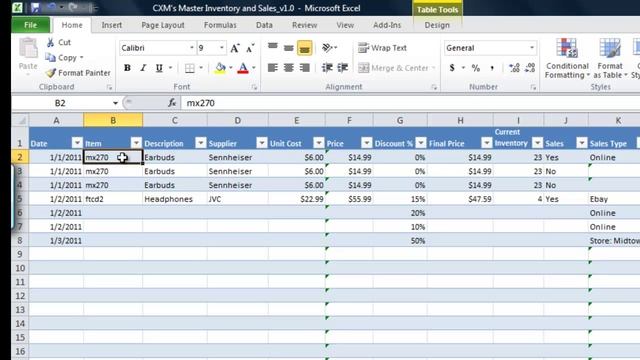Click Merge & Center
Screen dimensions: 640x360
pyautogui.click(x=393, y=68)
